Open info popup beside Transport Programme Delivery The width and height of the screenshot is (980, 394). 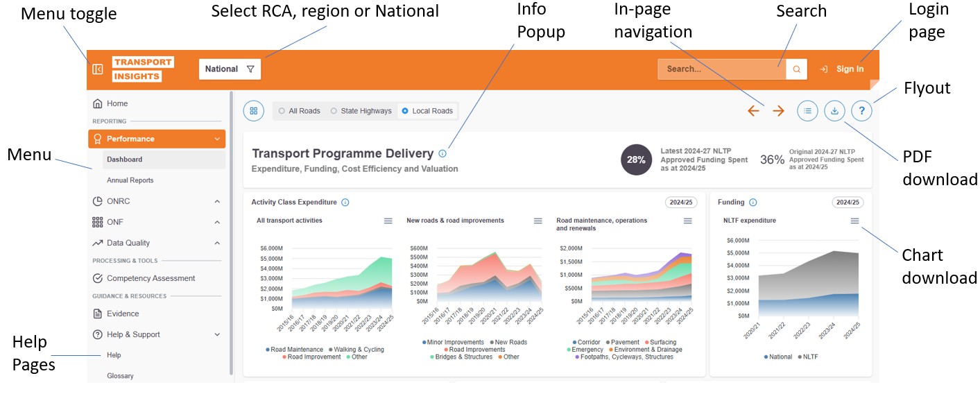pyautogui.click(x=442, y=153)
